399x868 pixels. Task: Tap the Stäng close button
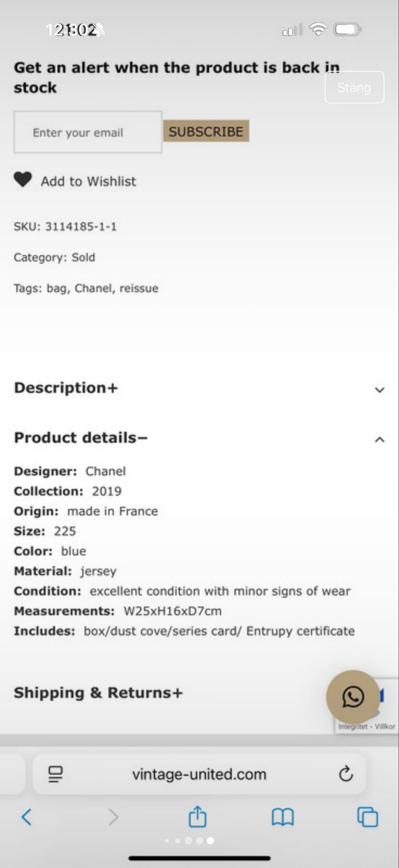[354, 87]
